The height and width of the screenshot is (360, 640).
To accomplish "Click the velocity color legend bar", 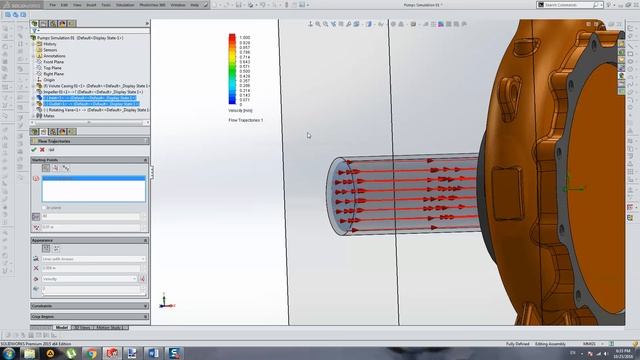I will point(232,69).
